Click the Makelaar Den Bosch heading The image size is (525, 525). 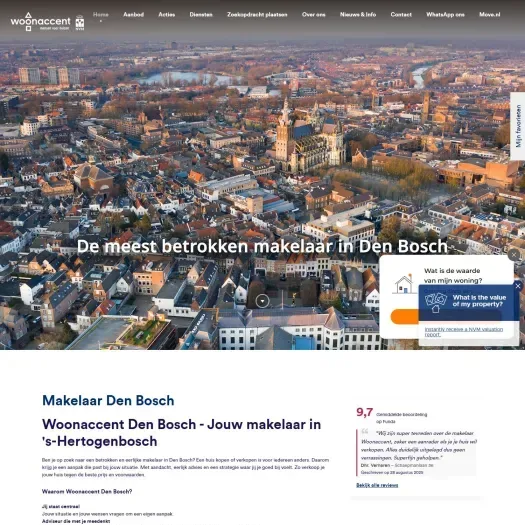[108, 400]
